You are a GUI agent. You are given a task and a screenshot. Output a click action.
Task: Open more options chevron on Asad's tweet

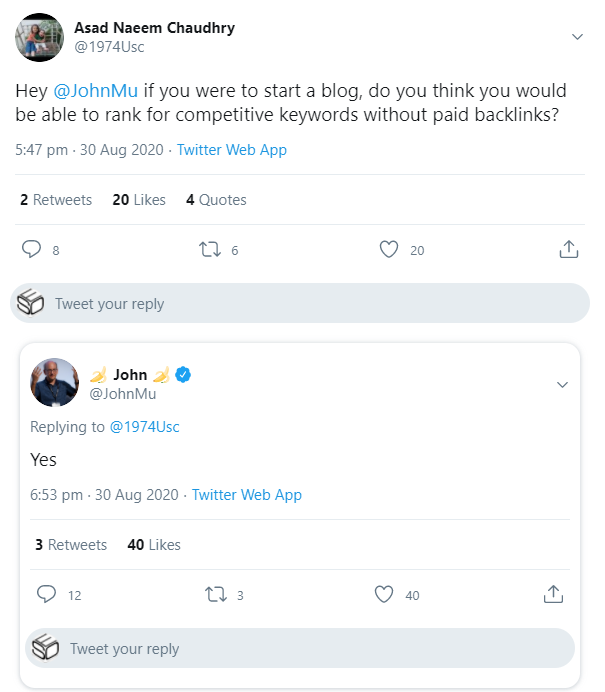click(577, 37)
